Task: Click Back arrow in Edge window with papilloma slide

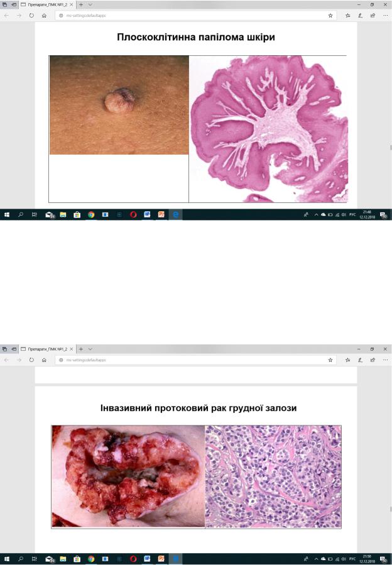Action: 6,16
